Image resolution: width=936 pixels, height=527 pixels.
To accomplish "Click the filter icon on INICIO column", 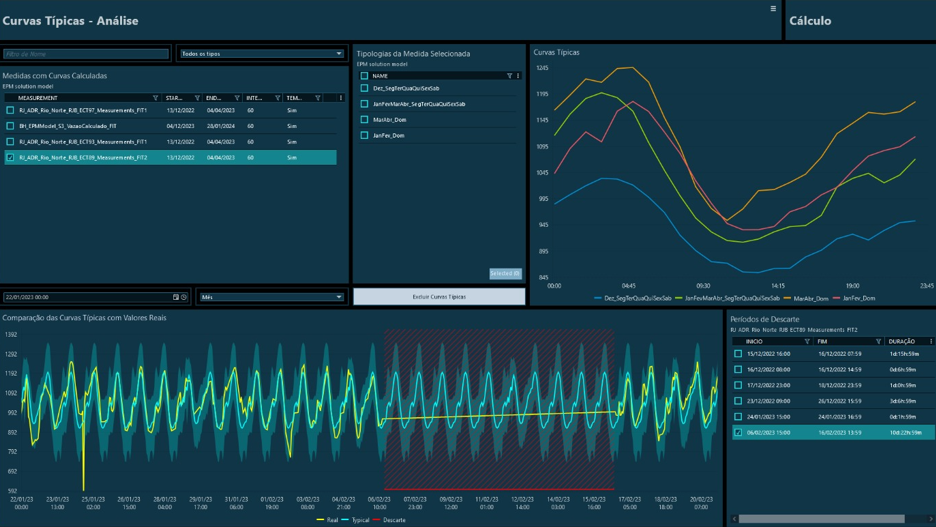I will (807, 341).
